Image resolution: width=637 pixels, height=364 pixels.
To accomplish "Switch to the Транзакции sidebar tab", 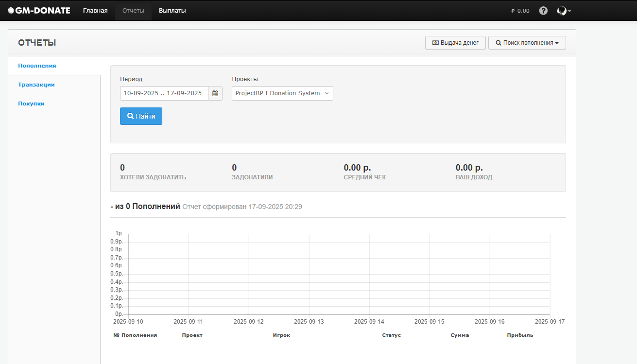I will [x=36, y=85].
